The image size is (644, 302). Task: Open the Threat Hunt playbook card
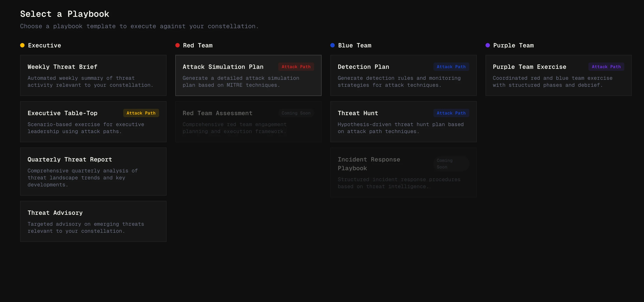403,121
